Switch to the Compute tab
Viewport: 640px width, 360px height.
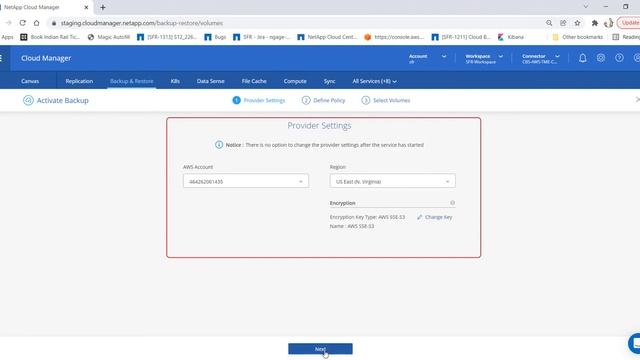(295, 81)
